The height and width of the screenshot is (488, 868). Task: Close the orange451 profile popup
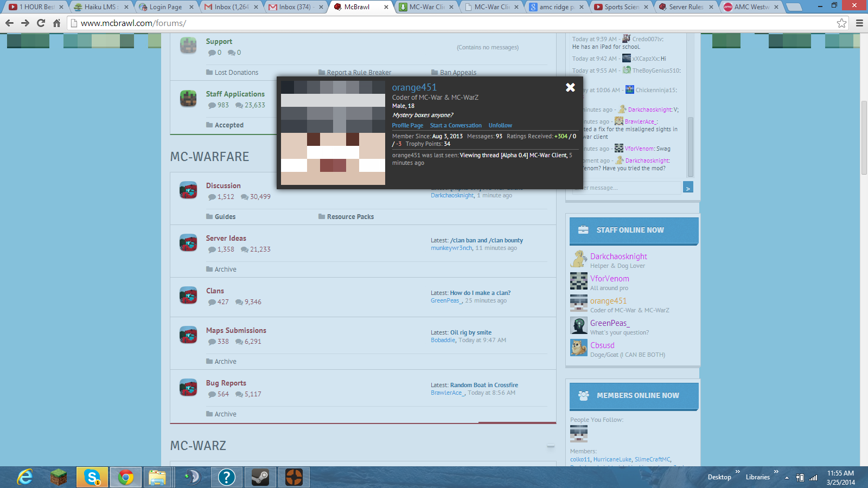(x=570, y=87)
